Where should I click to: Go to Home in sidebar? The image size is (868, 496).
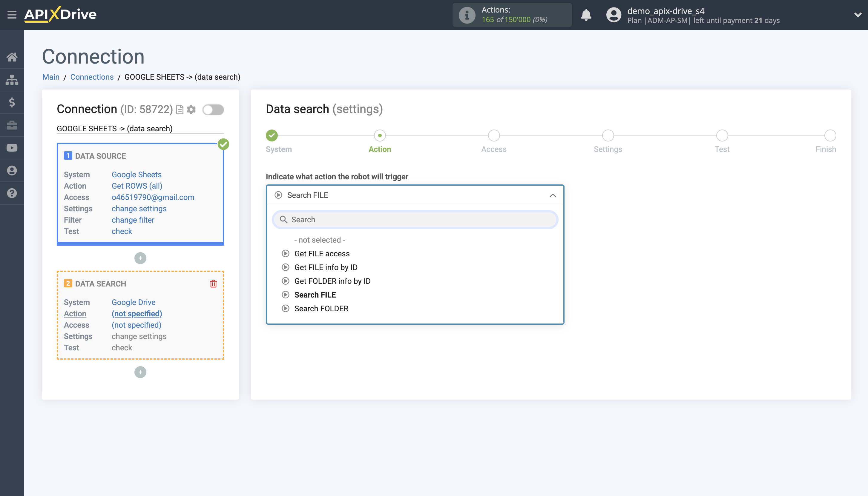[12, 57]
